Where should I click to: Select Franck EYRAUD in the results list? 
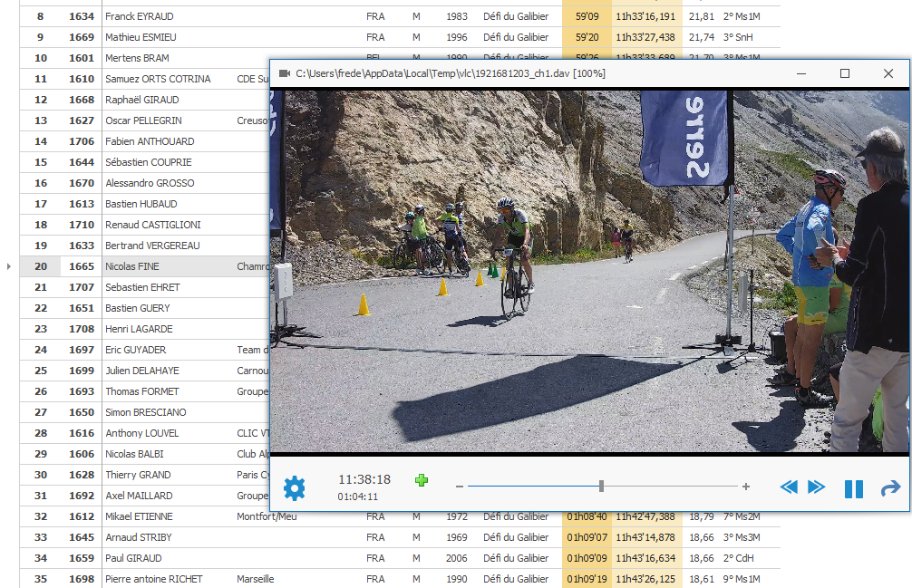(x=139, y=16)
